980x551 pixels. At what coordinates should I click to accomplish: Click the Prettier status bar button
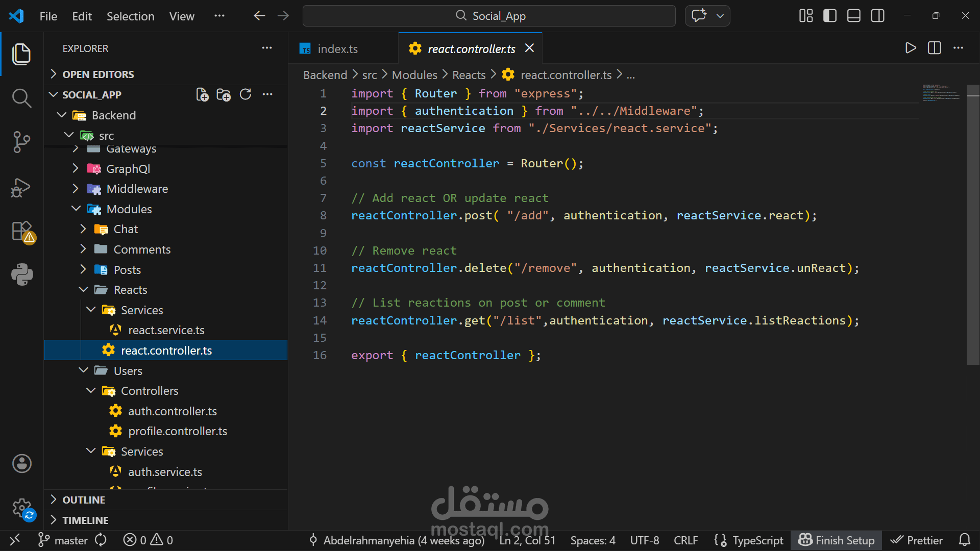(916, 540)
